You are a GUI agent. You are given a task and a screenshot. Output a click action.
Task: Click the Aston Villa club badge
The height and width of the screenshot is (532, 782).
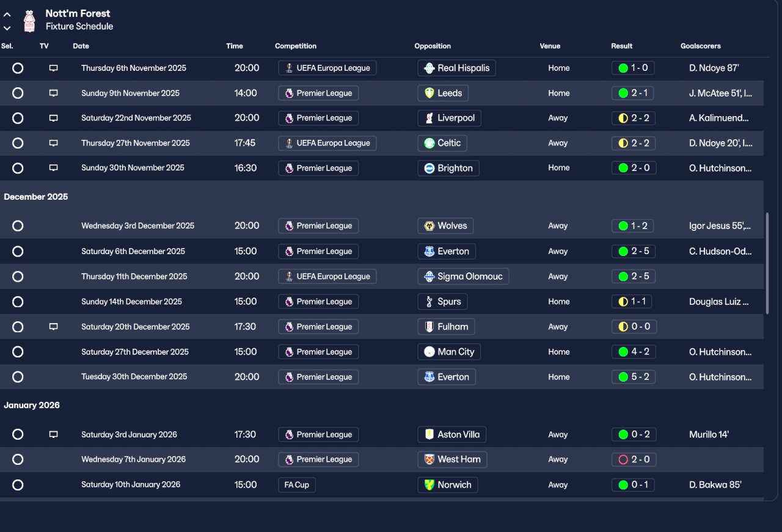tap(429, 435)
